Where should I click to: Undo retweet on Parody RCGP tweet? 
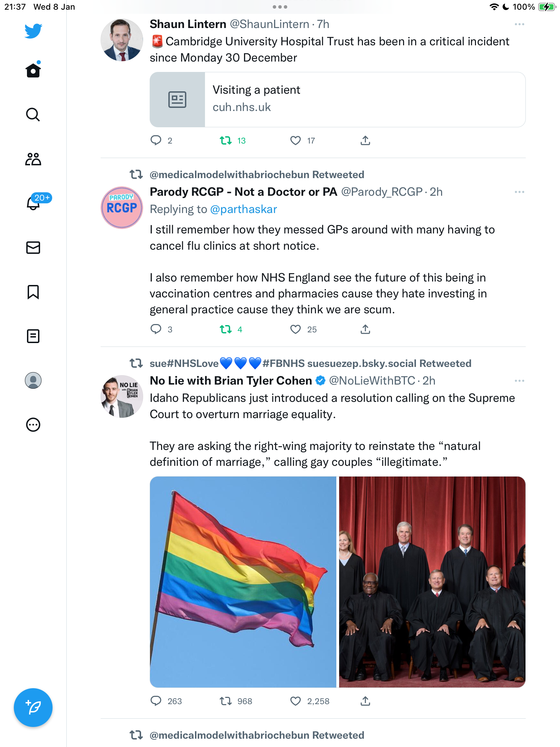(226, 329)
